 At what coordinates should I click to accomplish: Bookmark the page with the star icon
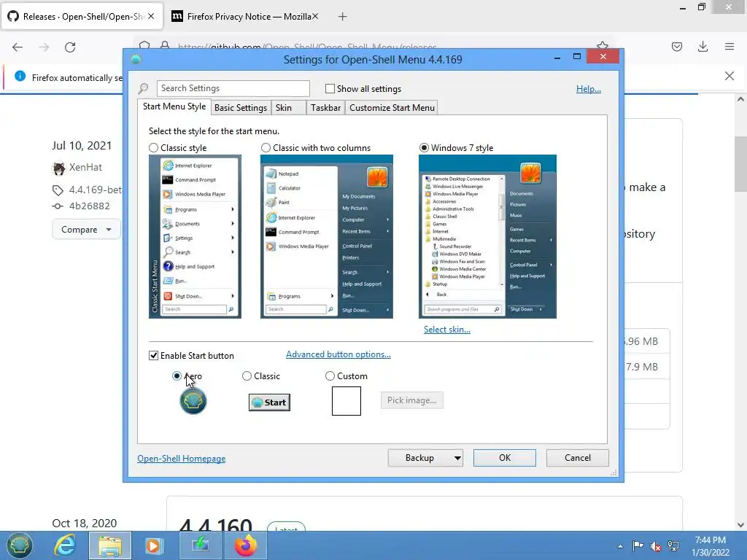[603, 46]
